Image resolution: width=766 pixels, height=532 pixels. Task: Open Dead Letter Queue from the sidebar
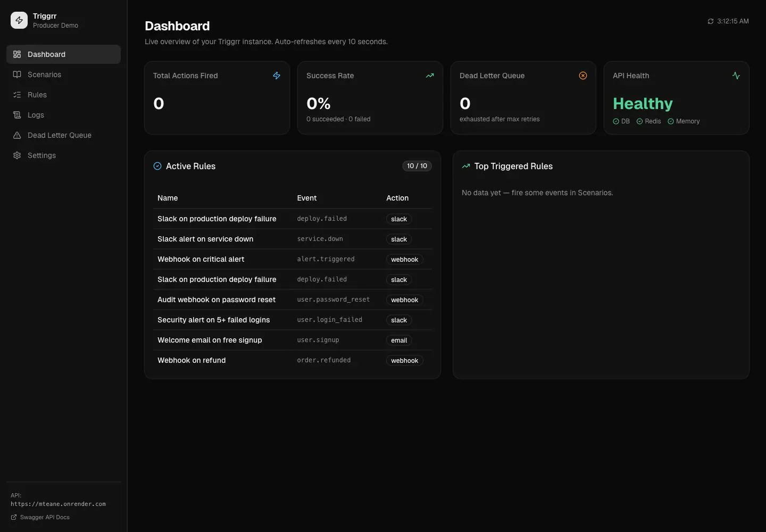[64, 135]
